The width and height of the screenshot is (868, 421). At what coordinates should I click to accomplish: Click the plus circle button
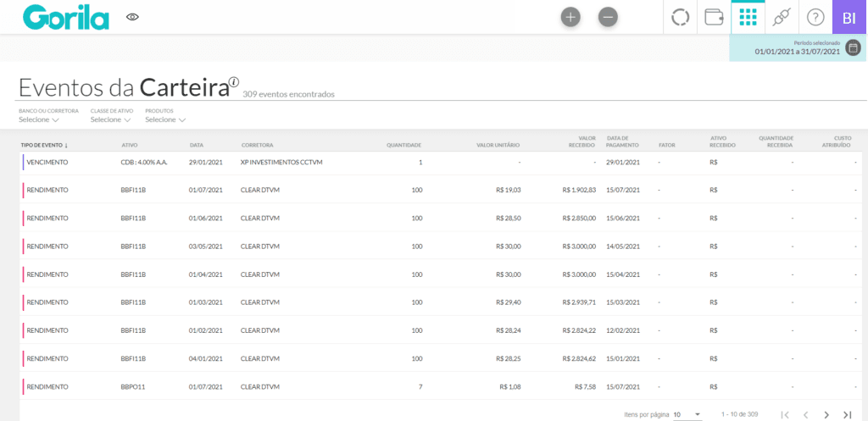pyautogui.click(x=570, y=17)
